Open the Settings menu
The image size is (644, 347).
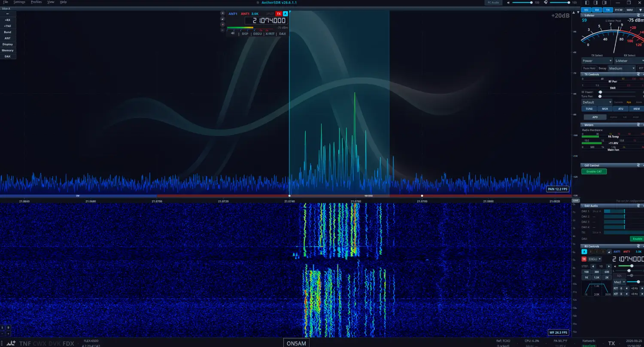[19, 2]
